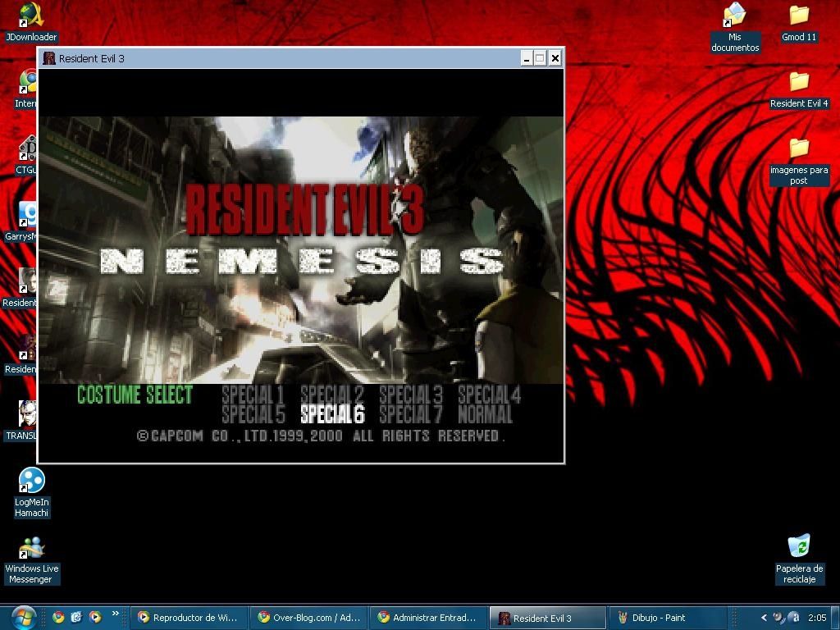This screenshot has width=840, height=630.
Task: Open the Gmod 11 folder
Action: point(798,22)
